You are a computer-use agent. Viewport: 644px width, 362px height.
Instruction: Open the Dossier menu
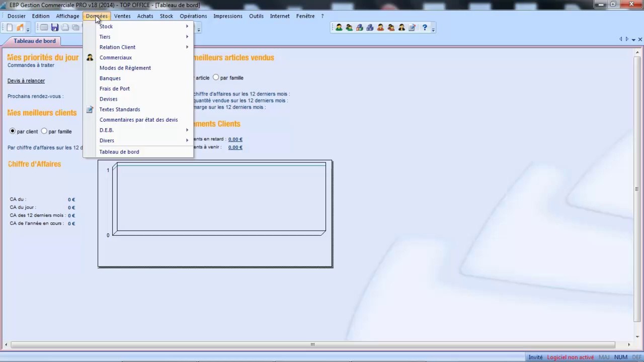17,16
